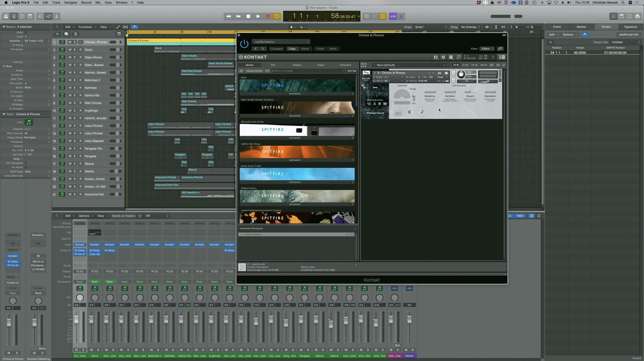Click the metronome click button
The image size is (644, 361).
pos(401,16)
